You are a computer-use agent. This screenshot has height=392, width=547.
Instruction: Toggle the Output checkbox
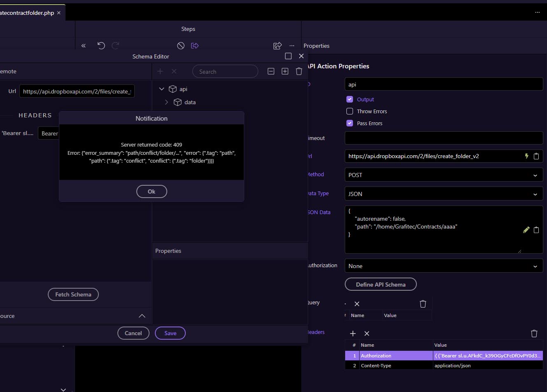(350, 99)
